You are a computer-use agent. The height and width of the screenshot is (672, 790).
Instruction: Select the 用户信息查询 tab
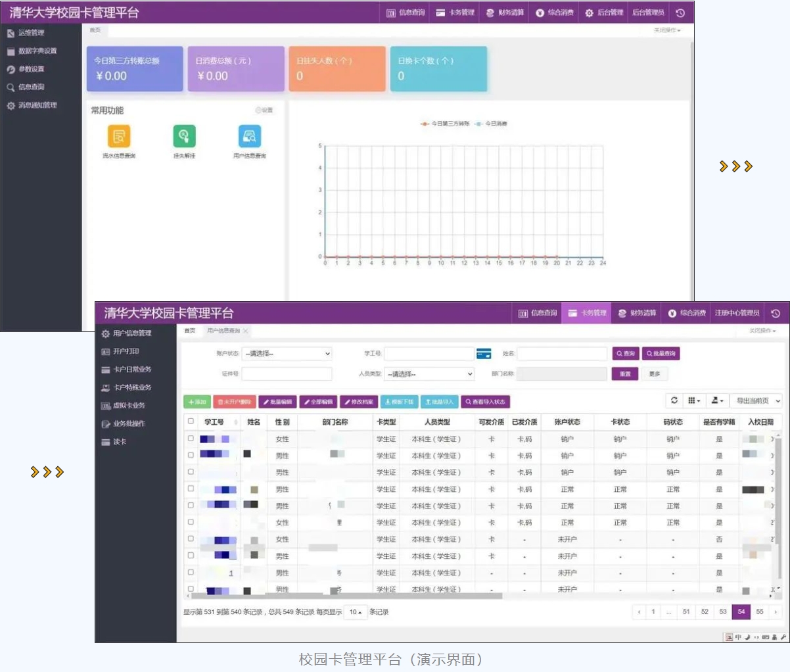[x=223, y=331]
